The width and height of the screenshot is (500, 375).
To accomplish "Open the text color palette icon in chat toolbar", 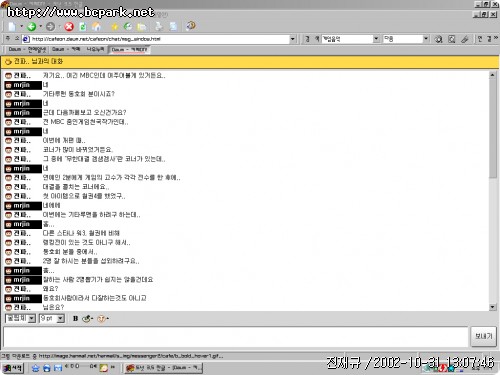I will pyautogui.click(x=87, y=319).
